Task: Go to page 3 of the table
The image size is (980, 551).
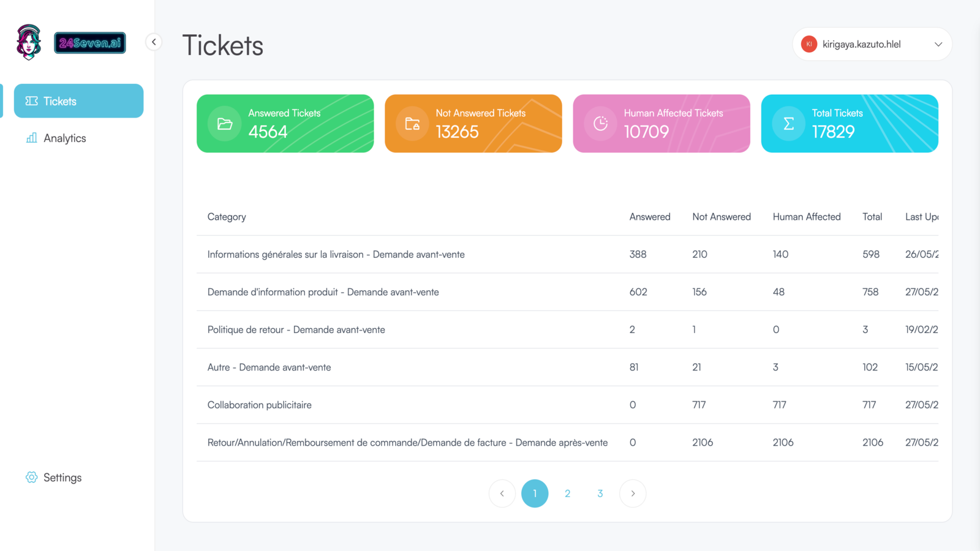Action: point(600,493)
